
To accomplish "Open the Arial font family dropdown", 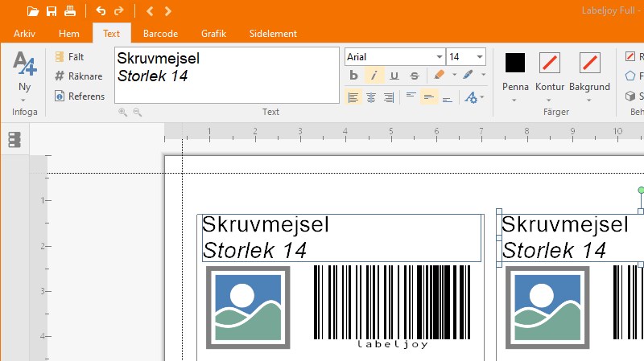I will click(440, 56).
